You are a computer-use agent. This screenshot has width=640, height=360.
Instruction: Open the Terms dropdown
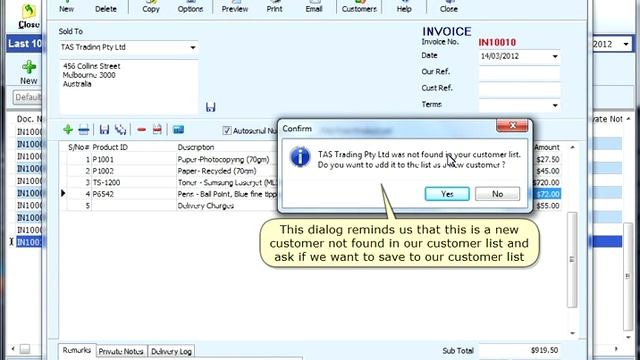pos(555,105)
